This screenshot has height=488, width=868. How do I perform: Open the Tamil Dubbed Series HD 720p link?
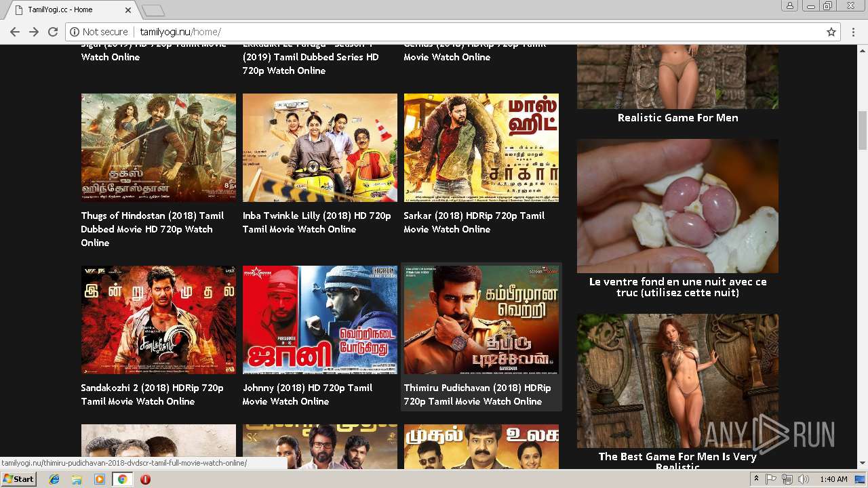pyautogui.click(x=311, y=57)
